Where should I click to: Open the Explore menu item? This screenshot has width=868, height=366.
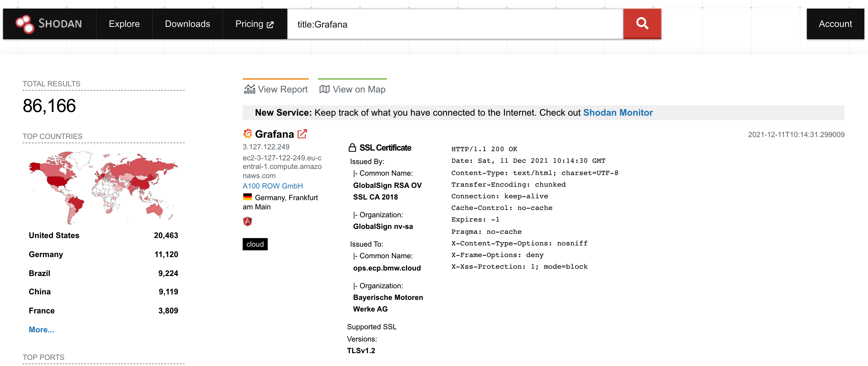click(x=124, y=24)
